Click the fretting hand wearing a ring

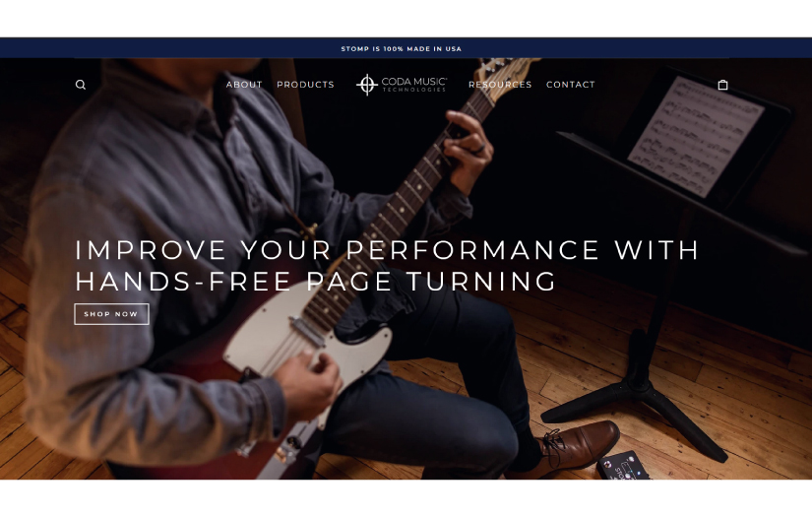(x=468, y=153)
